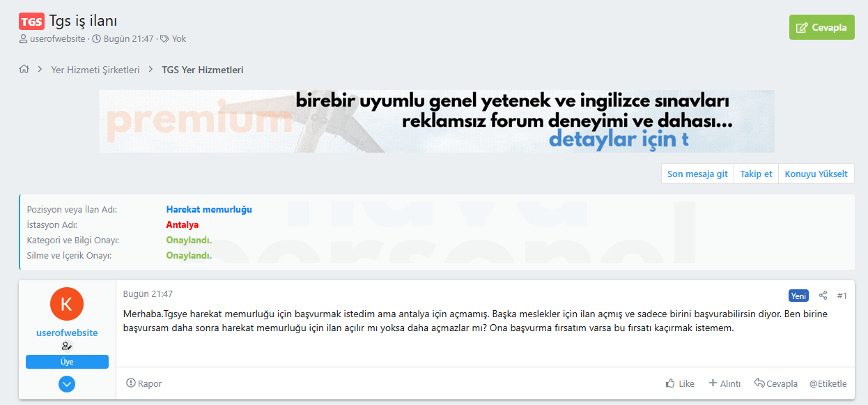Click Cevapla link under the post
The width and height of the screenshot is (868, 405).
[776, 383]
